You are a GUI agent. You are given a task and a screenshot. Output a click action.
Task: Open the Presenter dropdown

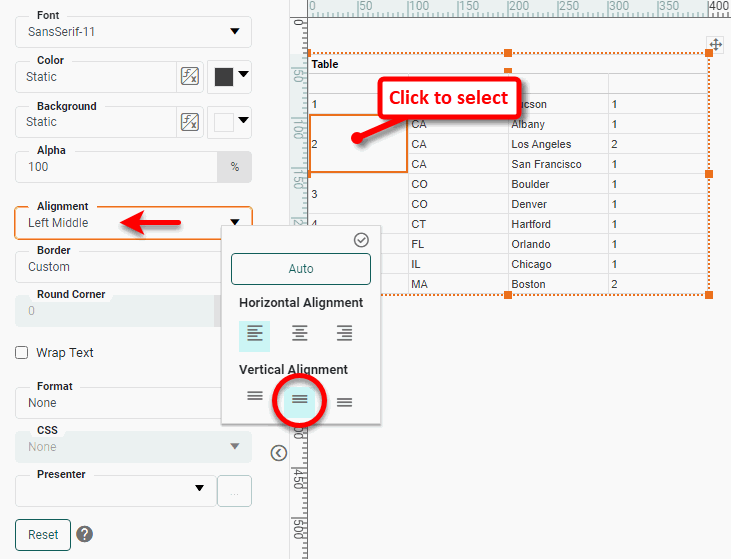click(113, 490)
